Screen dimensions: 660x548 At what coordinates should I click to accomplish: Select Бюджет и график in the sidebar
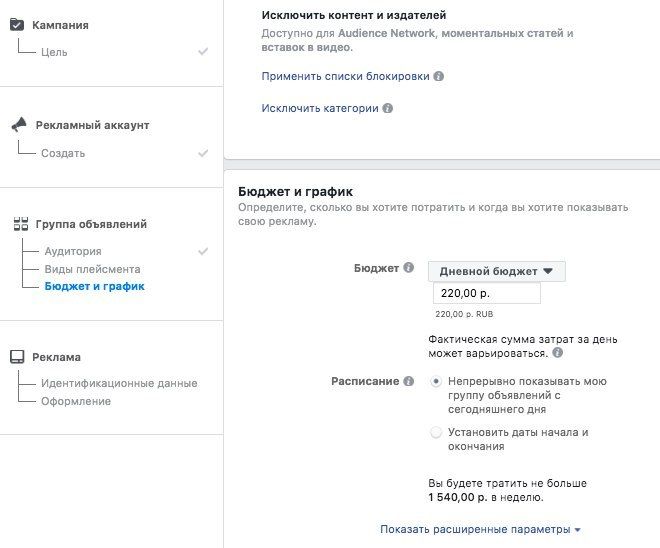(x=95, y=287)
